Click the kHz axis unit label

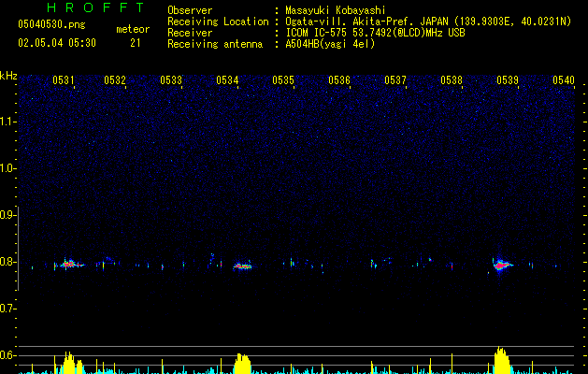tap(8, 76)
